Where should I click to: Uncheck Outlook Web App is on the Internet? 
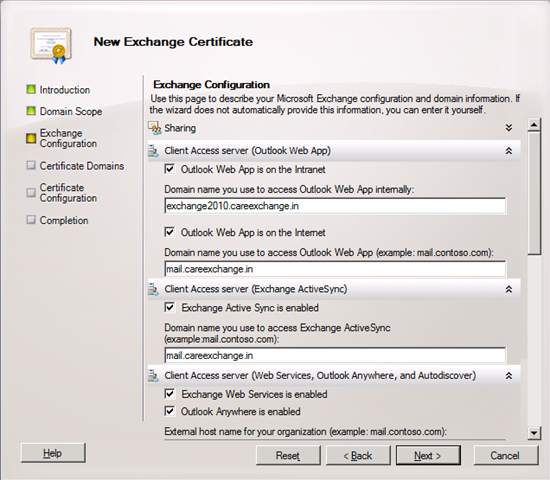170,232
